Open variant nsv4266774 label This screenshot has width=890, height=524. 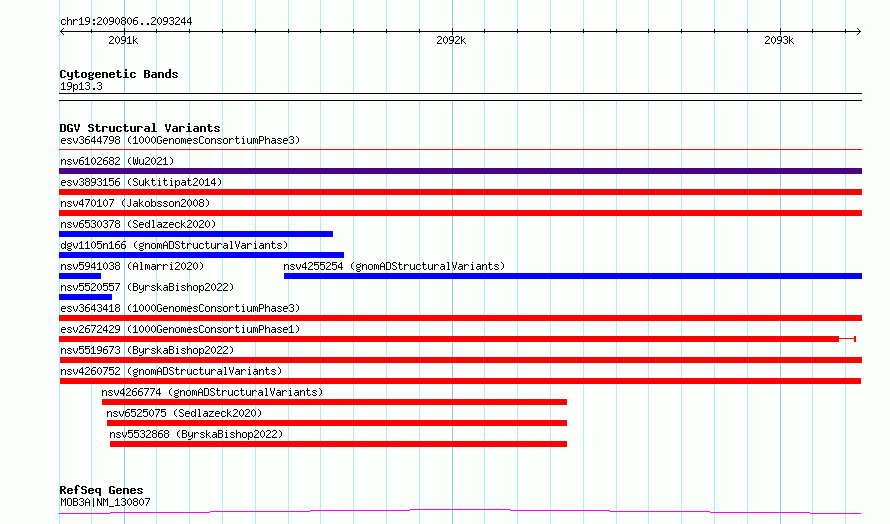(x=212, y=392)
